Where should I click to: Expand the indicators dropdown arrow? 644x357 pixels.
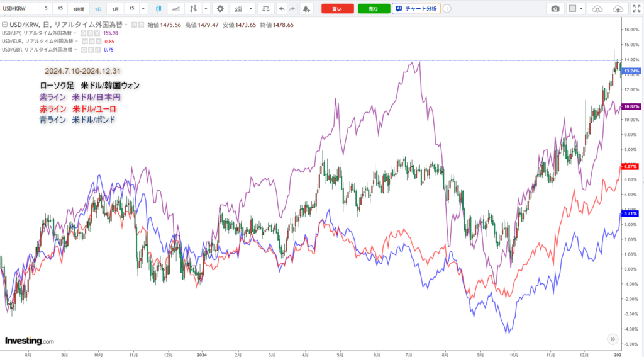252,9
